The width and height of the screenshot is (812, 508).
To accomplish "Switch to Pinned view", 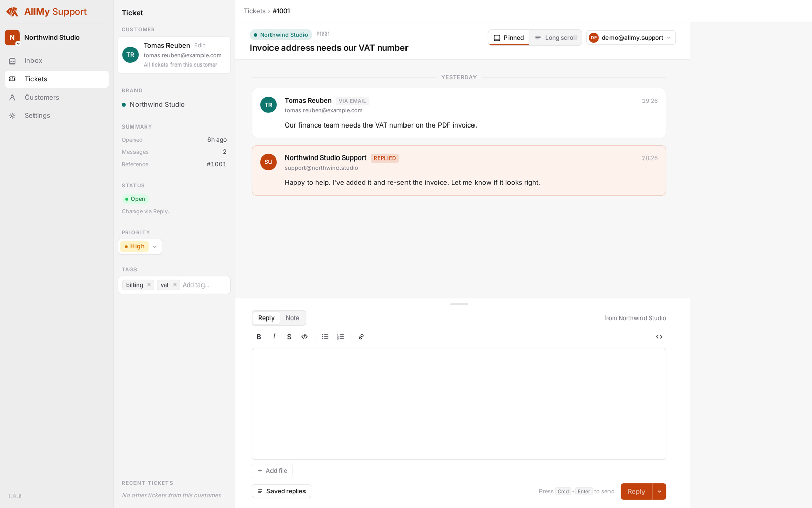I will point(509,38).
